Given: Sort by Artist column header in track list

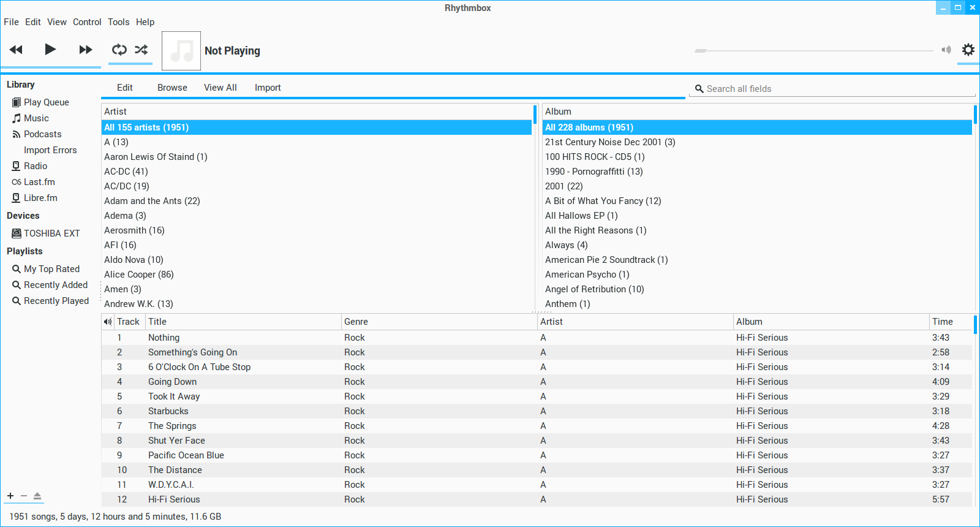Looking at the screenshot, I should click(x=635, y=322).
